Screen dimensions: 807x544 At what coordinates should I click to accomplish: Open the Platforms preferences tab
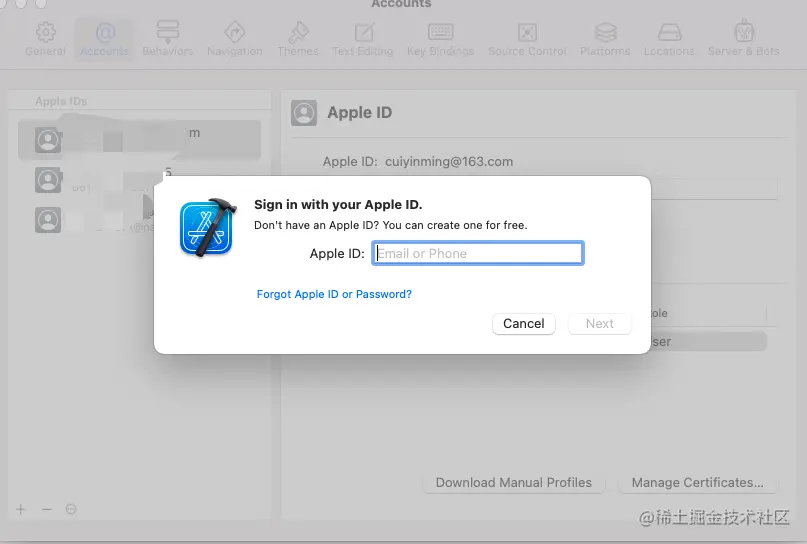tap(605, 39)
